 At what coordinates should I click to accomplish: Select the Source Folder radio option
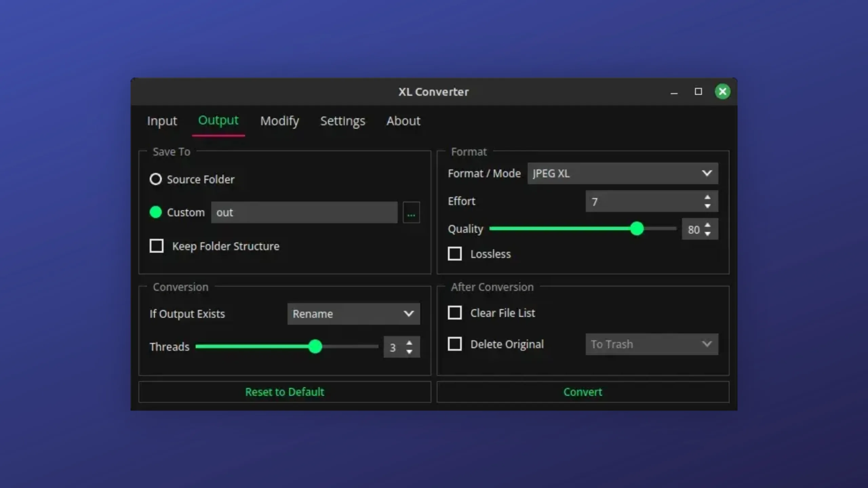(x=156, y=179)
